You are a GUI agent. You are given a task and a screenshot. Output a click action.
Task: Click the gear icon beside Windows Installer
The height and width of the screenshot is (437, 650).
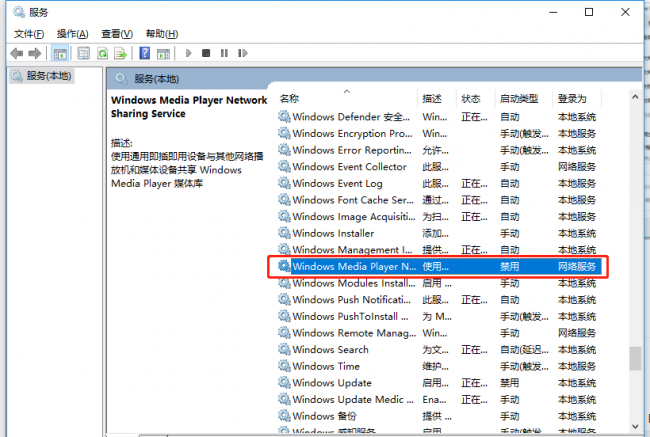(x=284, y=233)
